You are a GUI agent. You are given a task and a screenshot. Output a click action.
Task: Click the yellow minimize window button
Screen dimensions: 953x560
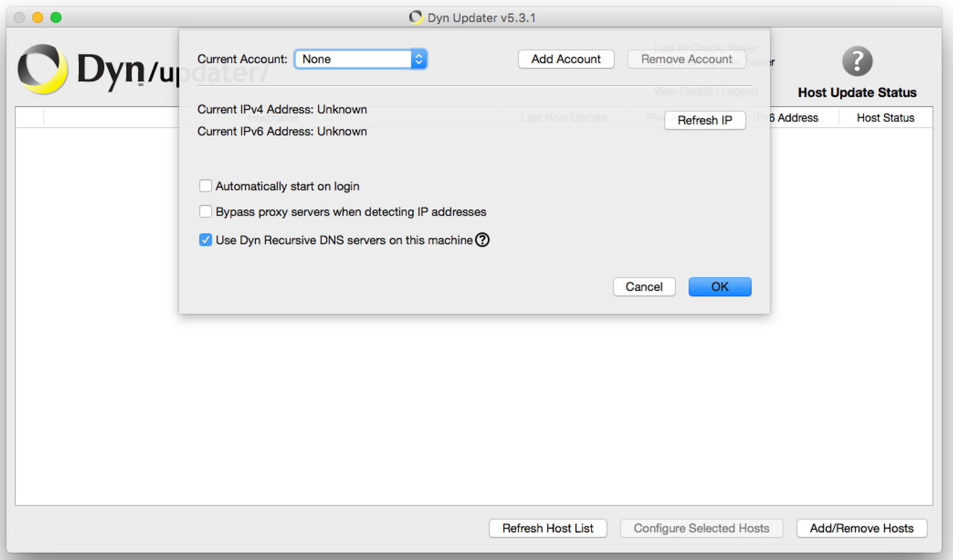tap(37, 18)
